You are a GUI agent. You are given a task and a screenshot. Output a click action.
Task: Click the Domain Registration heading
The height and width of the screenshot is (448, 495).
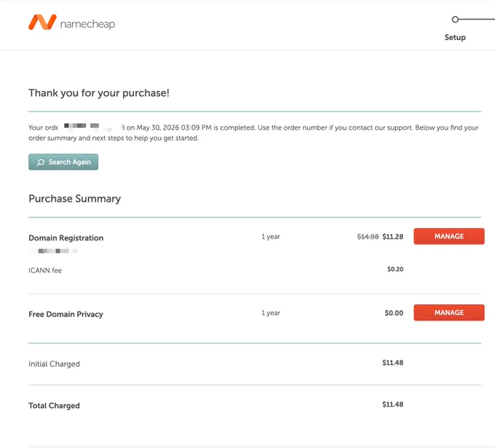pyautogui.click(x=66, y=238)
